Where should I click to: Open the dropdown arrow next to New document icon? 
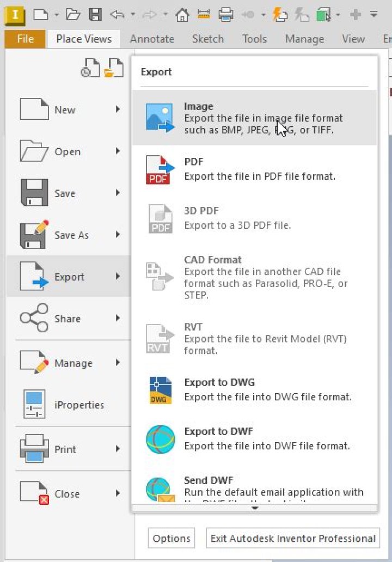pyautogui.click(x=57, y=15)
